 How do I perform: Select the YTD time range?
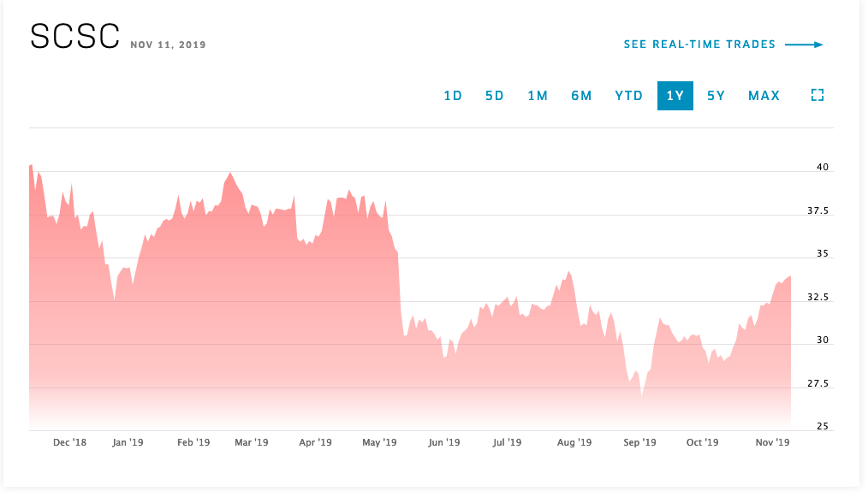(x=628, y=95)
